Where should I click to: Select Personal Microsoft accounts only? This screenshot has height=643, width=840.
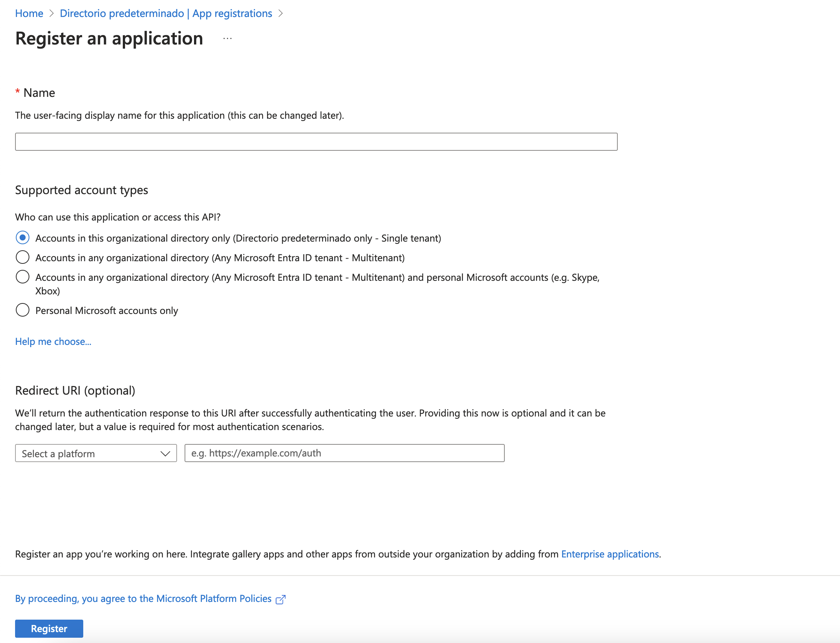(106, 311)
